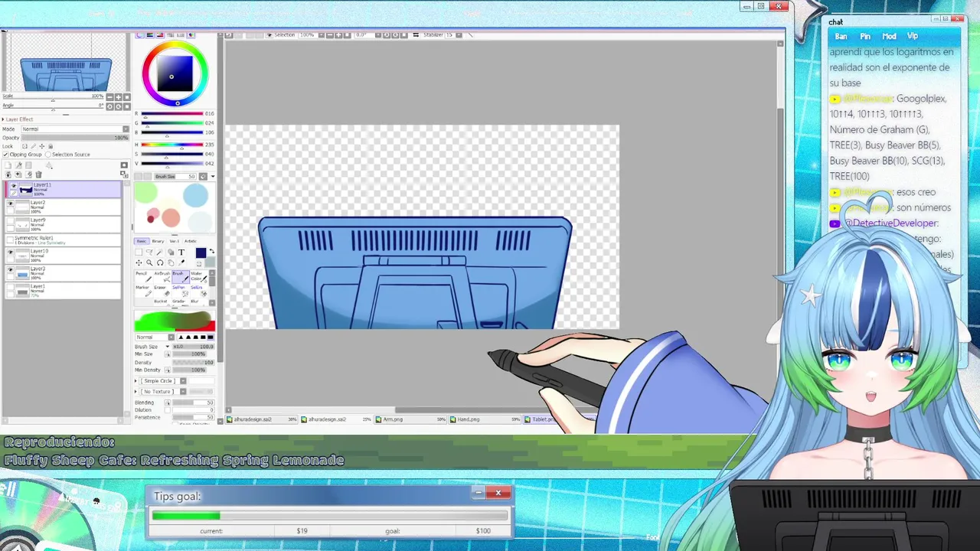Hide Layer10 with its eye icon
This screenshot has height=551, width=980.
[x=10, y=252]
